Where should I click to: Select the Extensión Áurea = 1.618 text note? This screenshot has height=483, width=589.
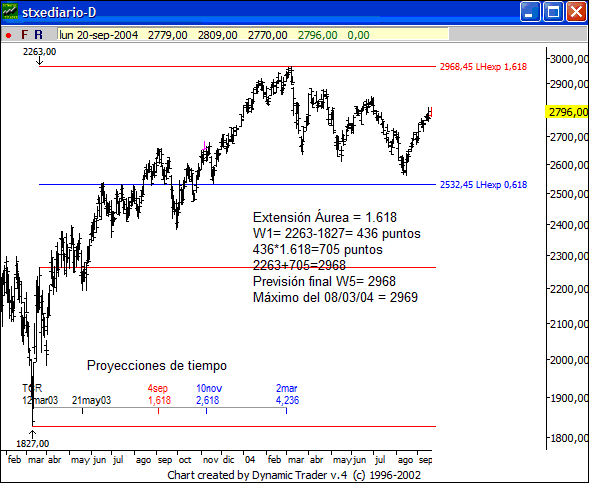pos(325,217)
